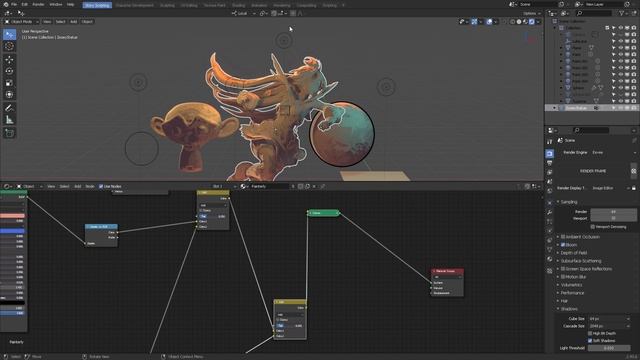The height and width of the screenshot is (360, 640).
Task: Open Render properties tab
Action: click(549, 153)
